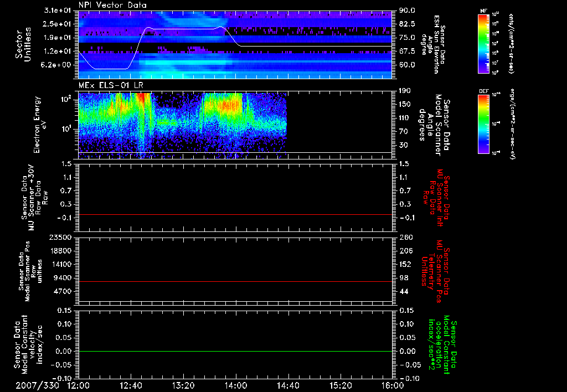Click the '260' telemetry tick value

(406, 237)
